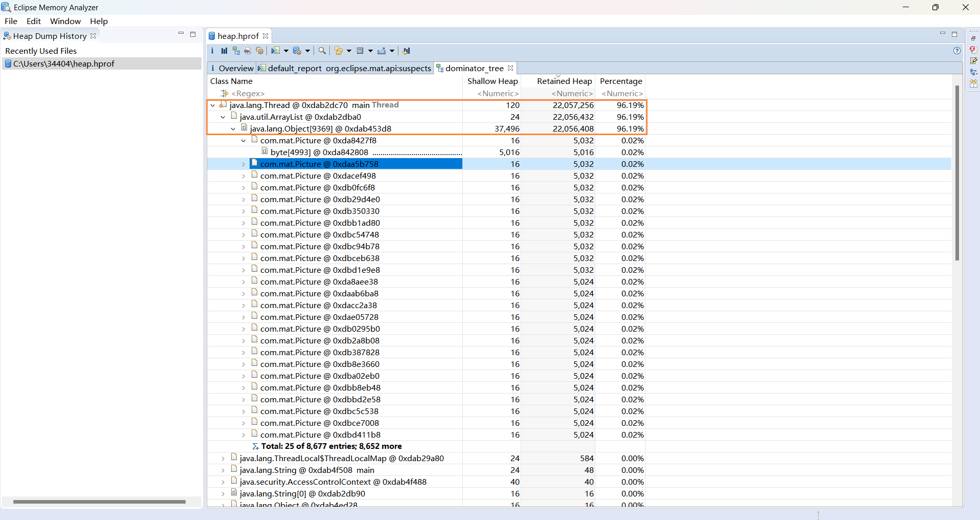980x520 pixels.
Task: Click the Class Name Regex filter field
Action: click(x=335, y=94)
